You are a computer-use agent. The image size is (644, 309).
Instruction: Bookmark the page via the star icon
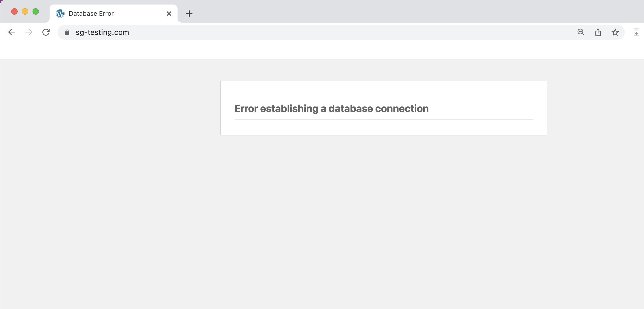615,32
